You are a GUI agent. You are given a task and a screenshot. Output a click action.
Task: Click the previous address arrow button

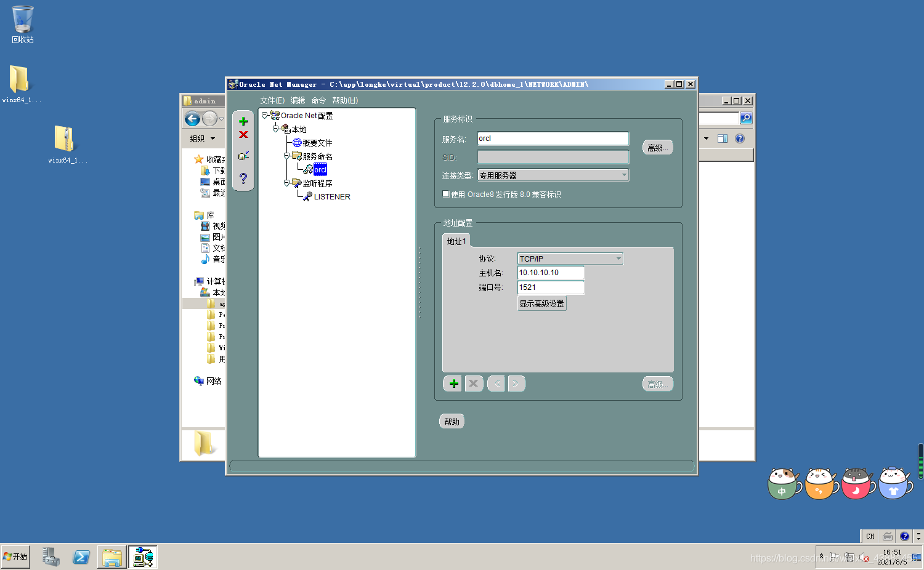(496, 383)
